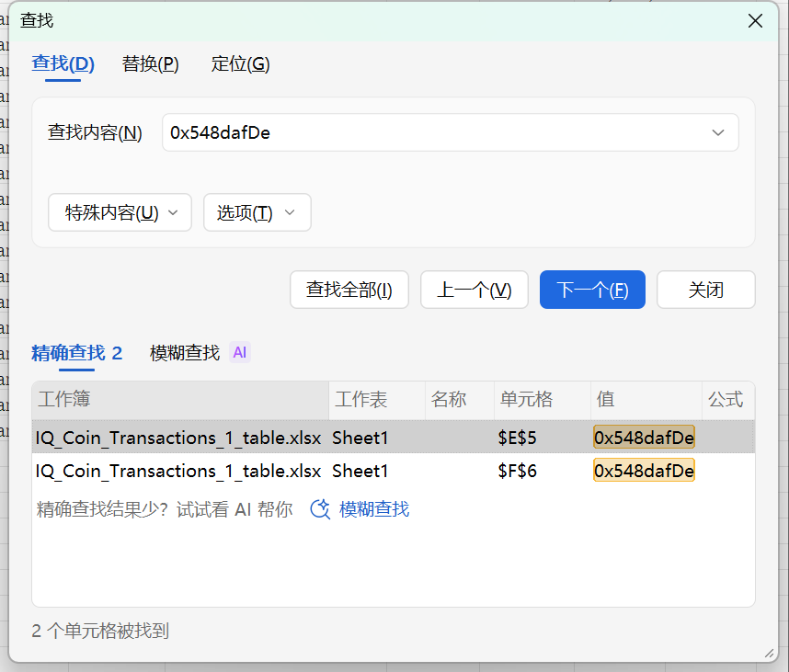The height and width of the screenshot is (672, 789).
Task: Click the 查找全部 button
Action: [349, 290]
